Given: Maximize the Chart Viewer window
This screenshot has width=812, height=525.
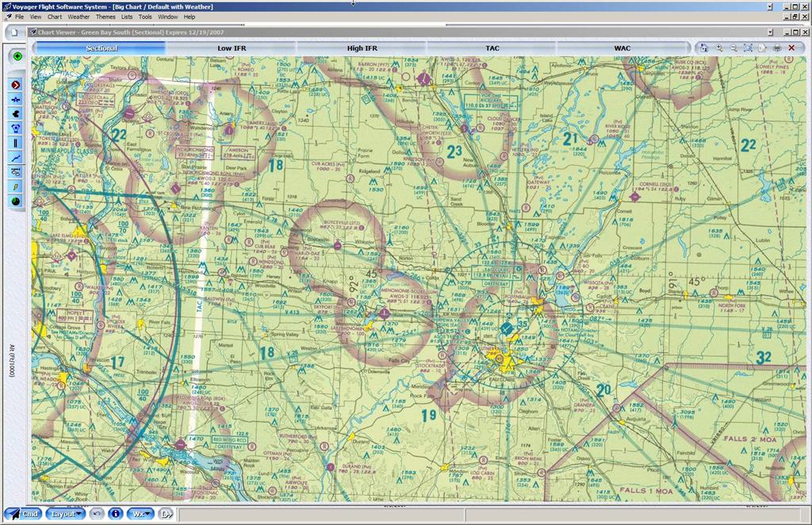Looking at the screenshot, I should click(795, 32).
